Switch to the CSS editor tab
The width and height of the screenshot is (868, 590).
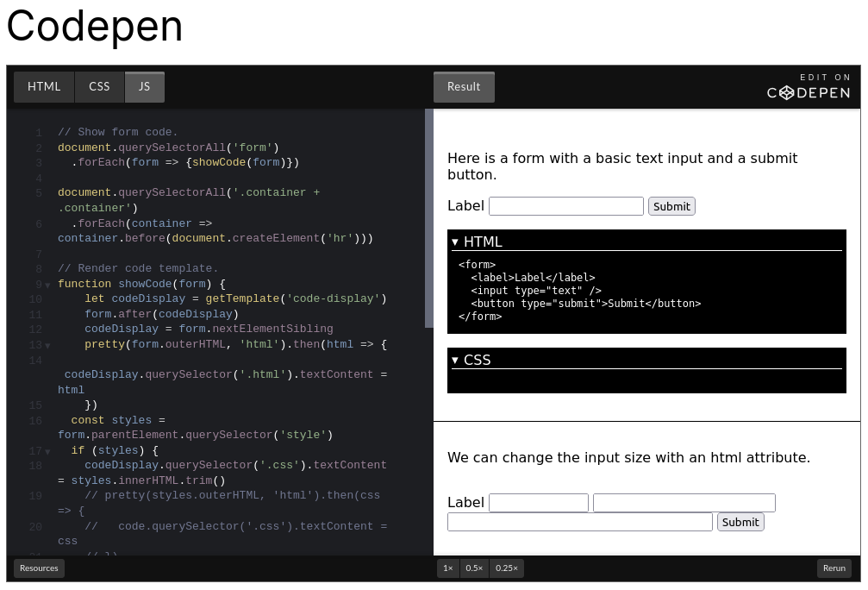[99, 87]
